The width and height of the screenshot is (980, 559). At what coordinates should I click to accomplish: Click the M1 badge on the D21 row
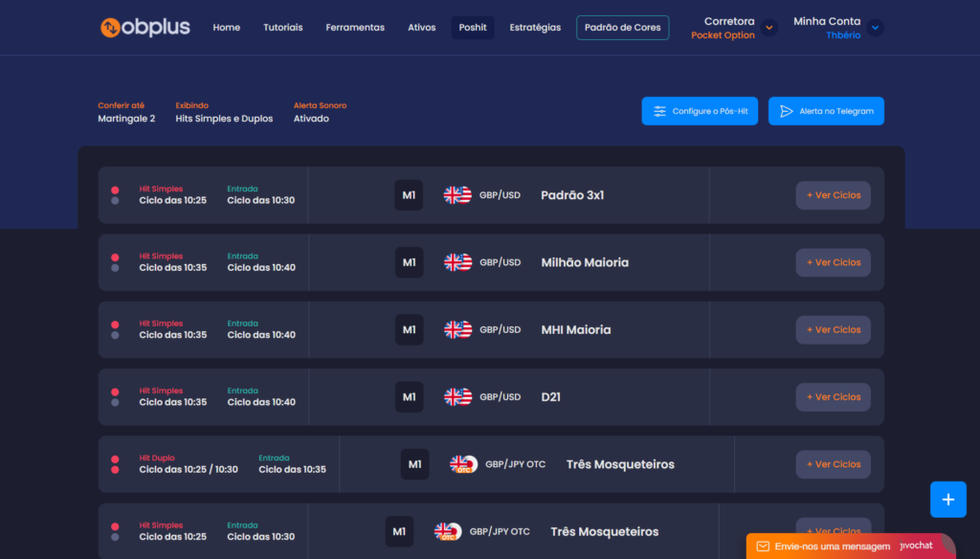(409, 397)
